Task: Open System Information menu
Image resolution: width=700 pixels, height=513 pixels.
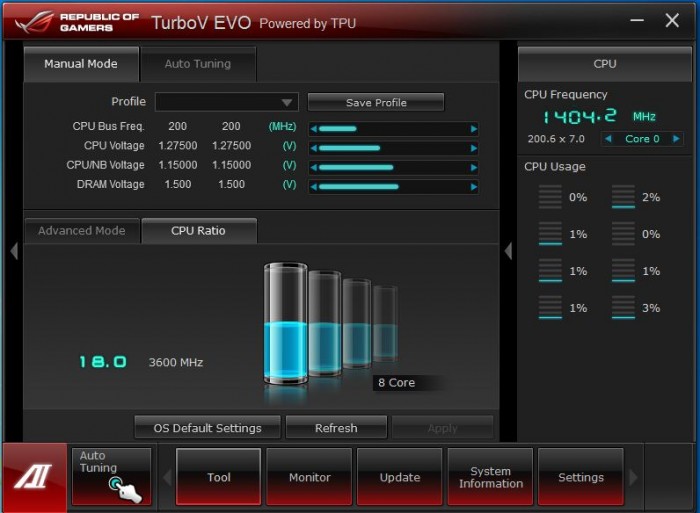Action: [491, 477]
